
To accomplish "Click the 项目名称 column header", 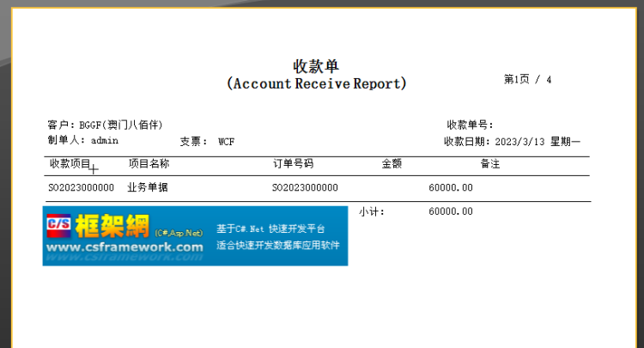I will click(x=149, y=163).
